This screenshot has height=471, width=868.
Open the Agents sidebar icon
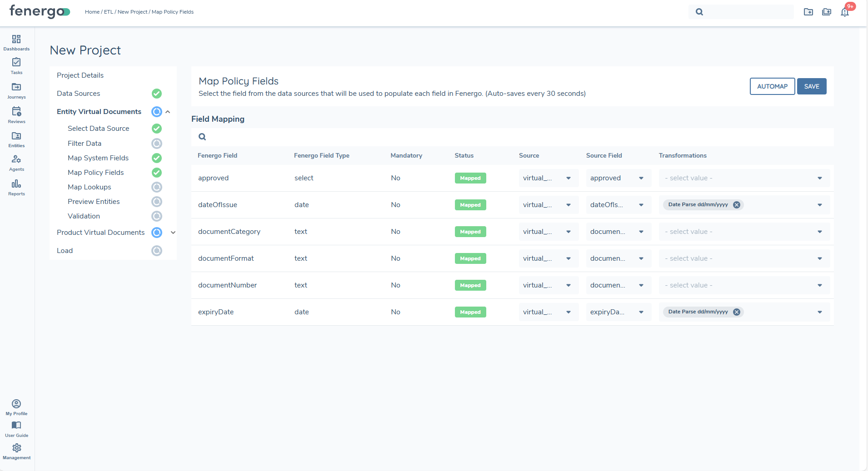16,160
